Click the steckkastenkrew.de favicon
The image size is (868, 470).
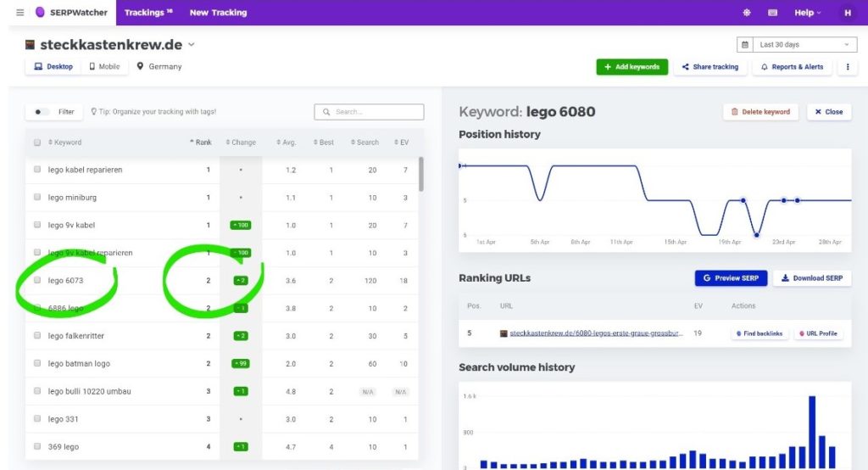[x=30, y=44]
